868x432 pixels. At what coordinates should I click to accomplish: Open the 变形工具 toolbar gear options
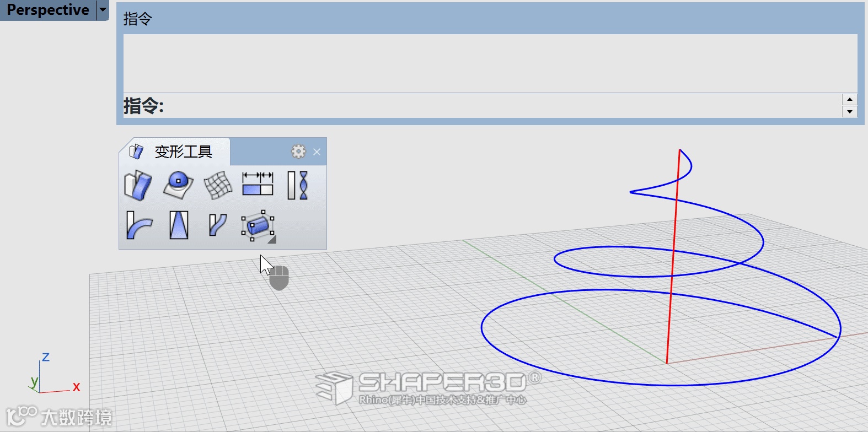point(298,152)
